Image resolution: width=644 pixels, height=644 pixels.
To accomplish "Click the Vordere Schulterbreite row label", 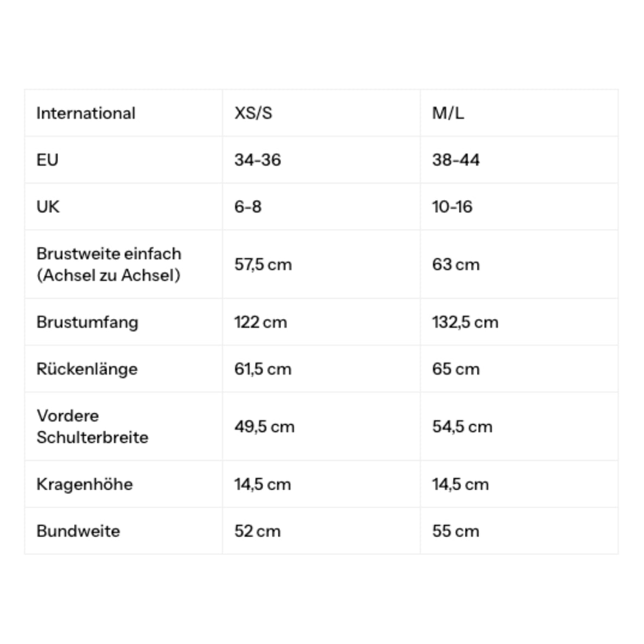I will pos(92,426).
